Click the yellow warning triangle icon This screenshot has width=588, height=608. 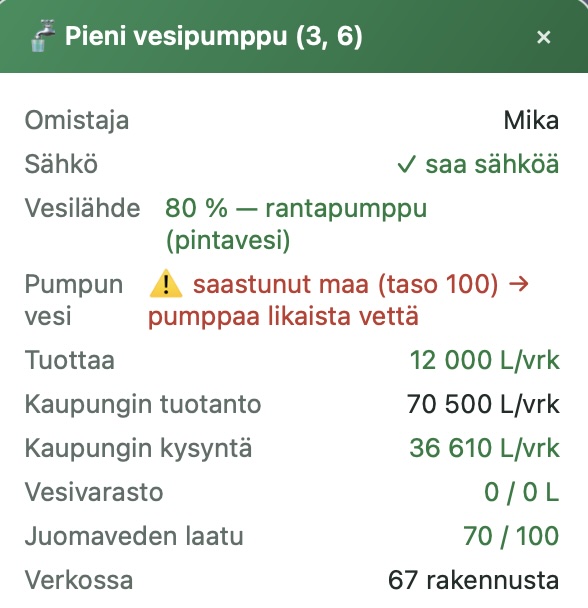point(166,284)
